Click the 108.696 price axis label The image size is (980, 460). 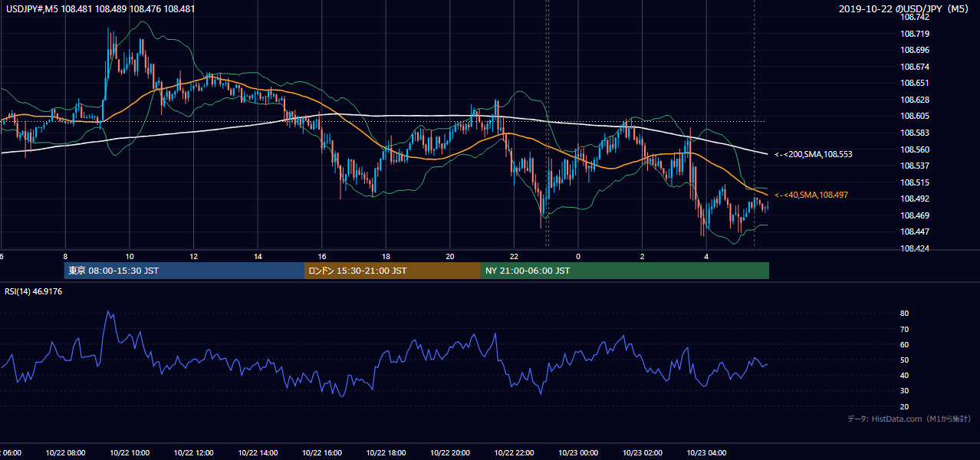[x=915, y=51]
